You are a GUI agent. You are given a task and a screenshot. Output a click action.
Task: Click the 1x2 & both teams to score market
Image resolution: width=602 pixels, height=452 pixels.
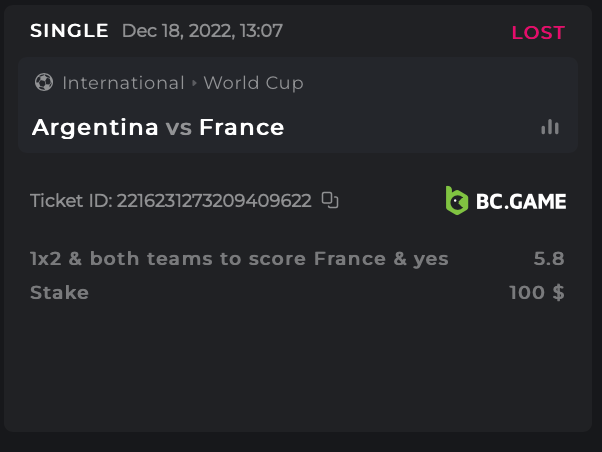click(x=239, y=259)
